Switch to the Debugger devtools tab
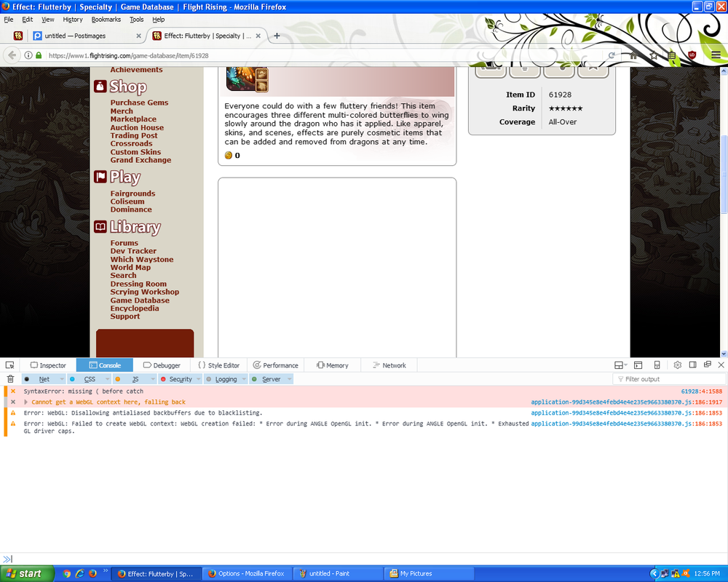728x582 pixels. pyautogui.click(x=162, y=365)
